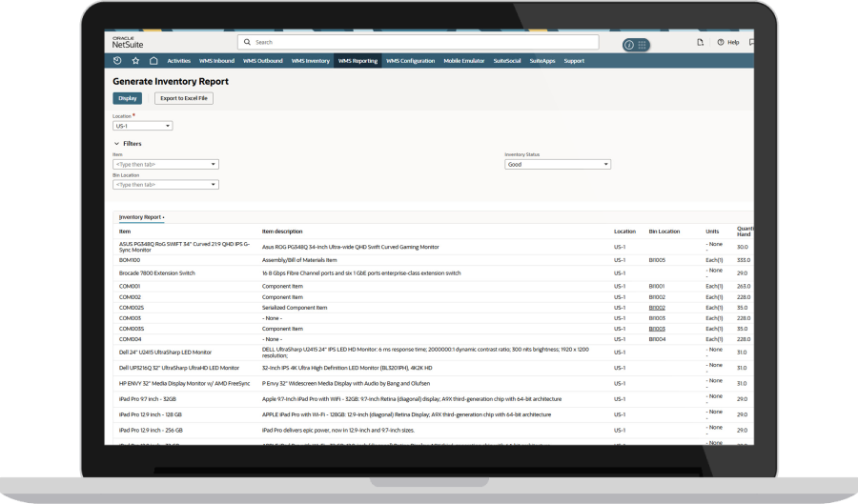Screen dimensions: 858x504
Task: Click the Create New document icon
Action: tap(701, 43)
